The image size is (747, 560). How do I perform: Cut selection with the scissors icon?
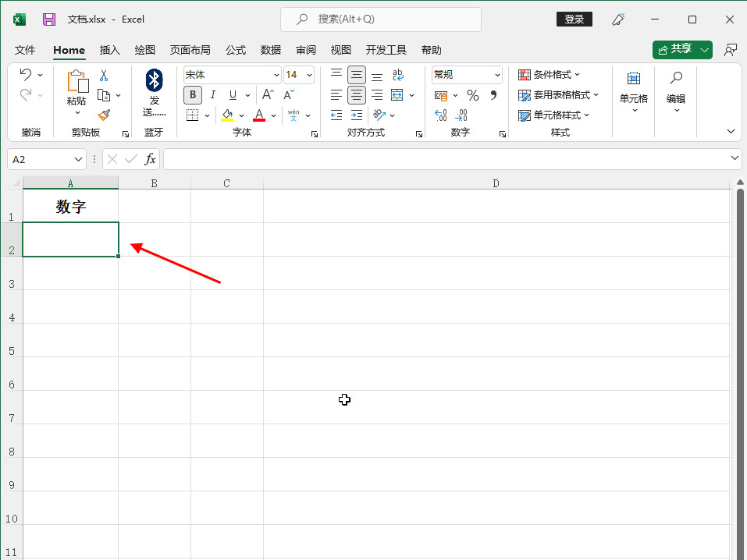tap(104, 75)
